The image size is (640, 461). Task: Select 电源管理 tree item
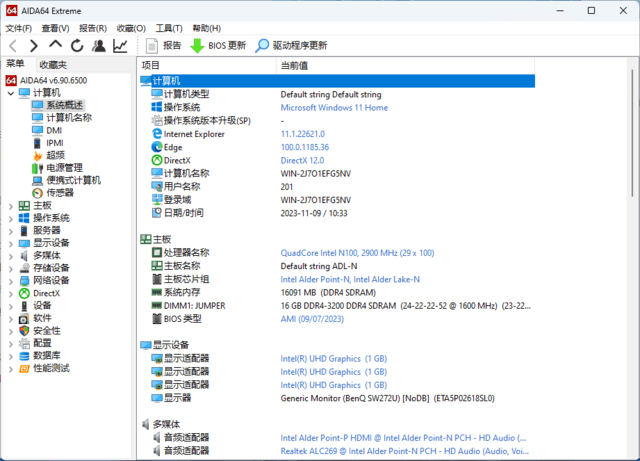(x=64, y=167)
